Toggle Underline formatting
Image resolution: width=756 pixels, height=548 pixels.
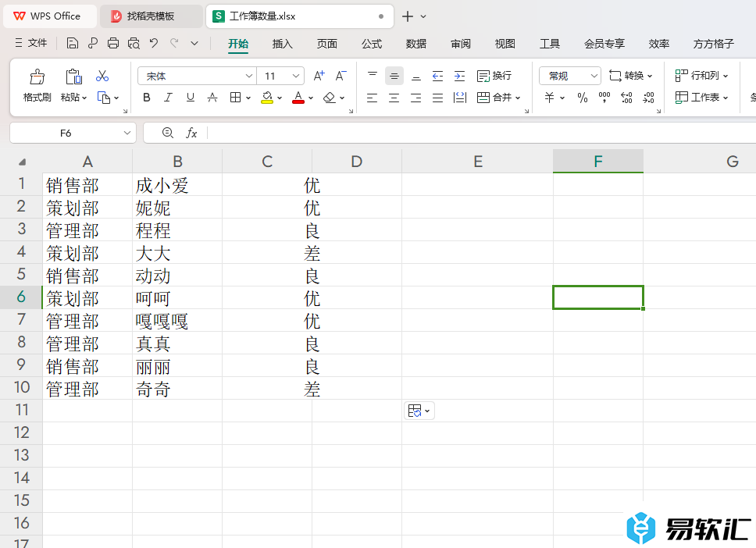191,98
